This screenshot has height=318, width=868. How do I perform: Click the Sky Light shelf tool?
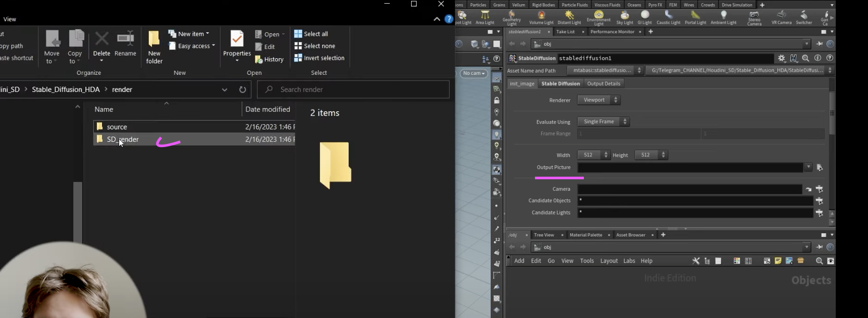(x=624, y=17)
